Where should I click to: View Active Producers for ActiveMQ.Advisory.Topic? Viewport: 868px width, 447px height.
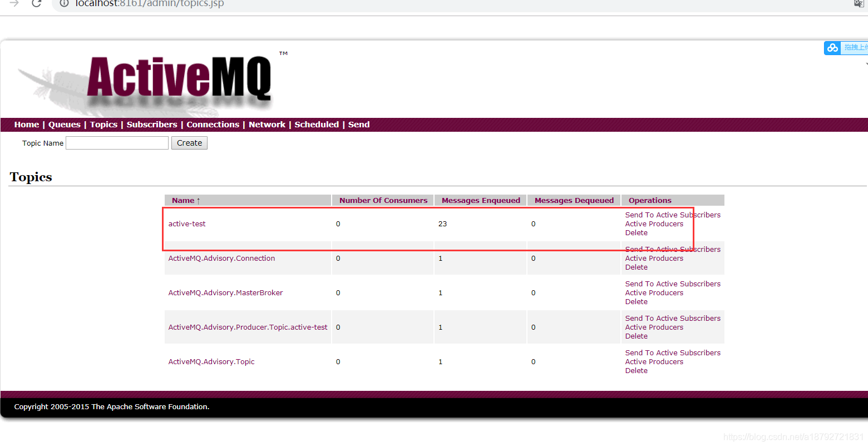point(654,361)
